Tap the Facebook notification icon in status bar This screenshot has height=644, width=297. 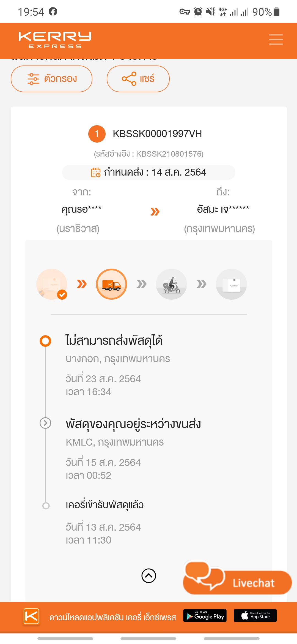point(53,12)
